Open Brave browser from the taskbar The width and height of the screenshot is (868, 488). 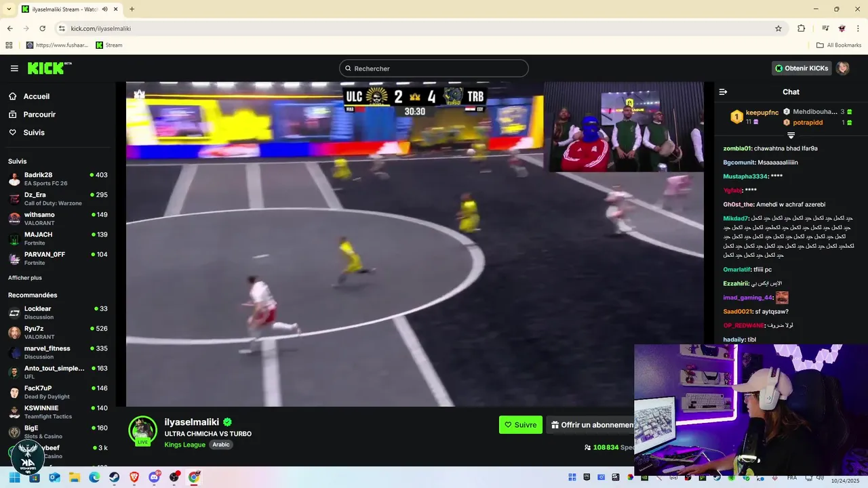[134, 477]
